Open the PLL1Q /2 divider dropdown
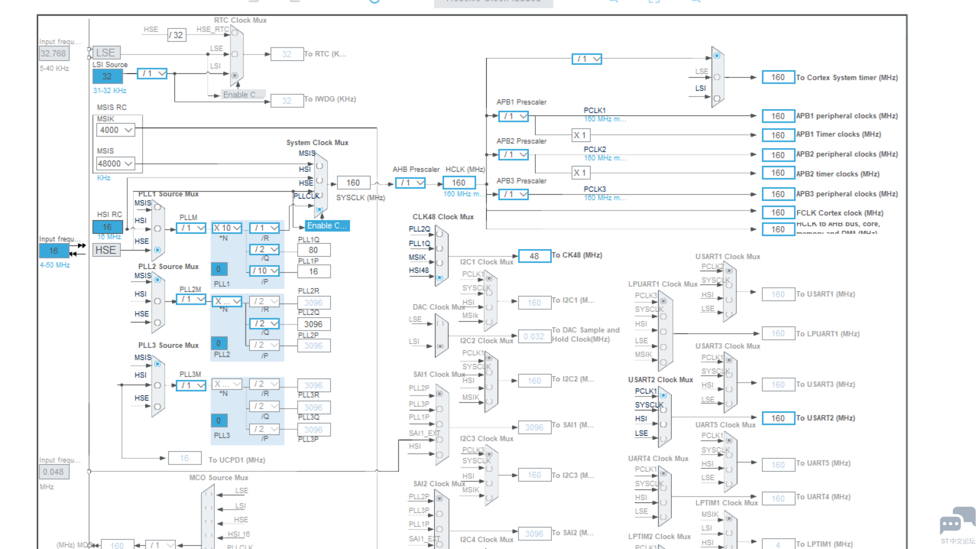The width and height of the screenshot is (980, 549). pos(264,249)
